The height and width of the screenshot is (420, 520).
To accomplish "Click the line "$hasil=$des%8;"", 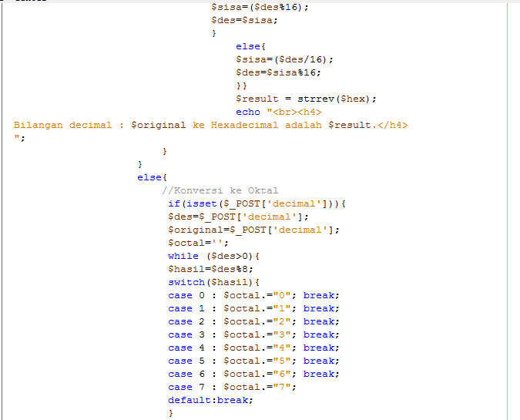I will click(210, 269).
